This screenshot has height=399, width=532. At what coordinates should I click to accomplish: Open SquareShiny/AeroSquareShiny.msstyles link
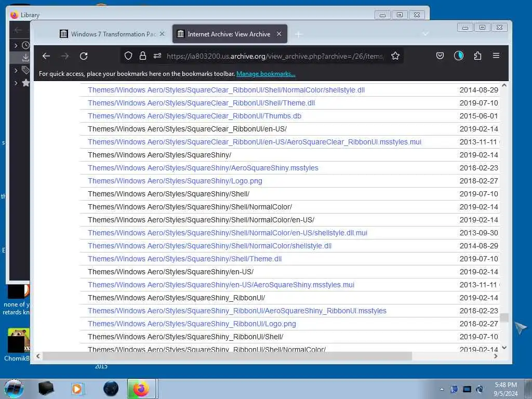pyautogui.click(x=203, y=168)
